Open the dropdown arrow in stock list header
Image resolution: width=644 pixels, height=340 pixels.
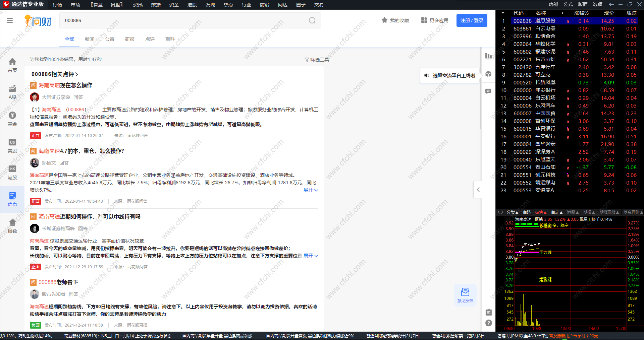tap(503, 13)
